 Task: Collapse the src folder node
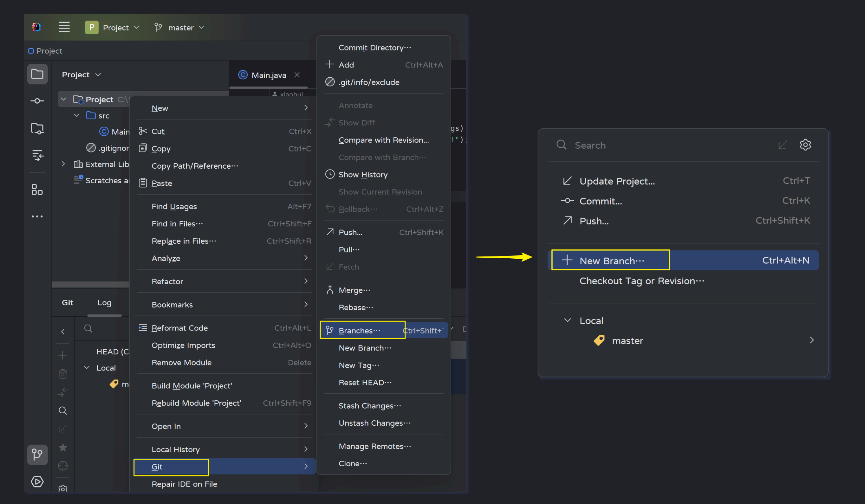pyautogui.click(x=76, y=116)
